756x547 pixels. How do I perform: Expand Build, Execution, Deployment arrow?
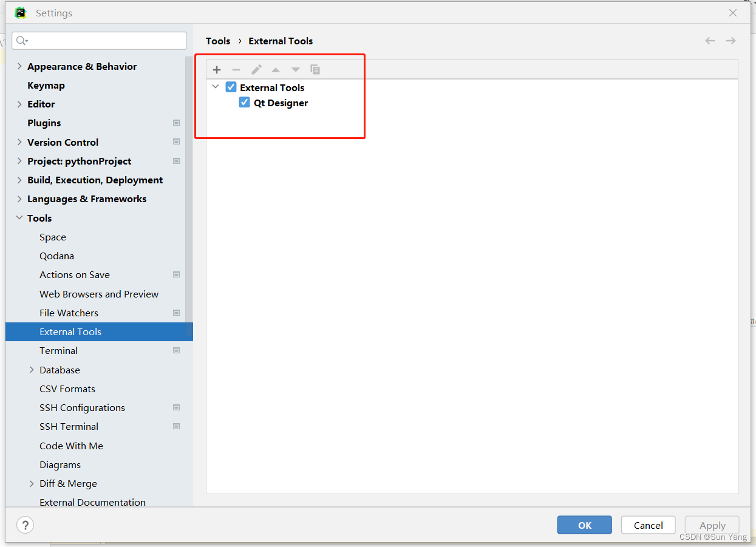pyautogui.click(x=19, y=180)
